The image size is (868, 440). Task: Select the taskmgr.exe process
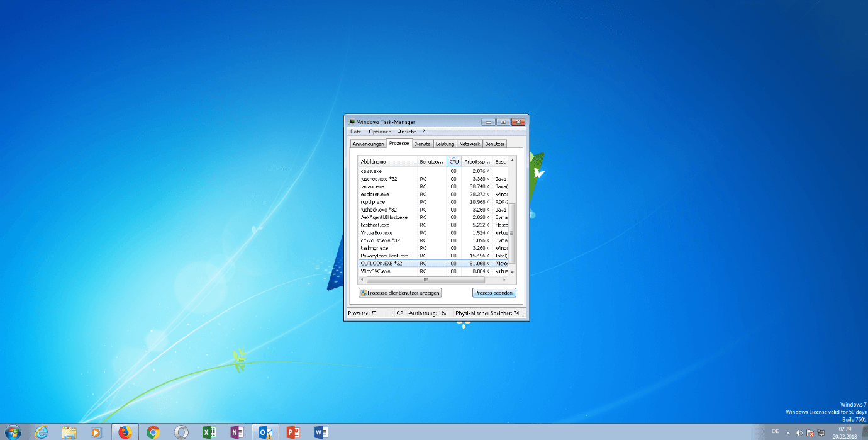click(x=433, y=248)
